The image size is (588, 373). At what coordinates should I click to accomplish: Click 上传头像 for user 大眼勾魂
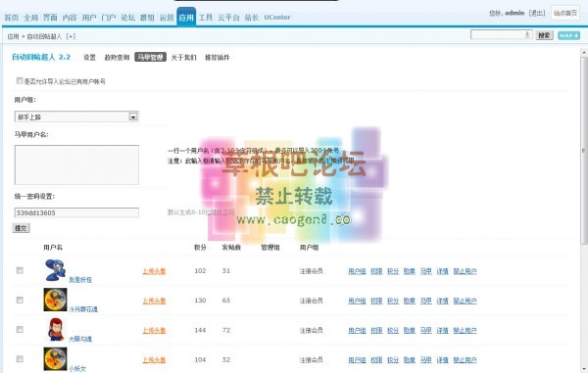click(x=154, y=330)
